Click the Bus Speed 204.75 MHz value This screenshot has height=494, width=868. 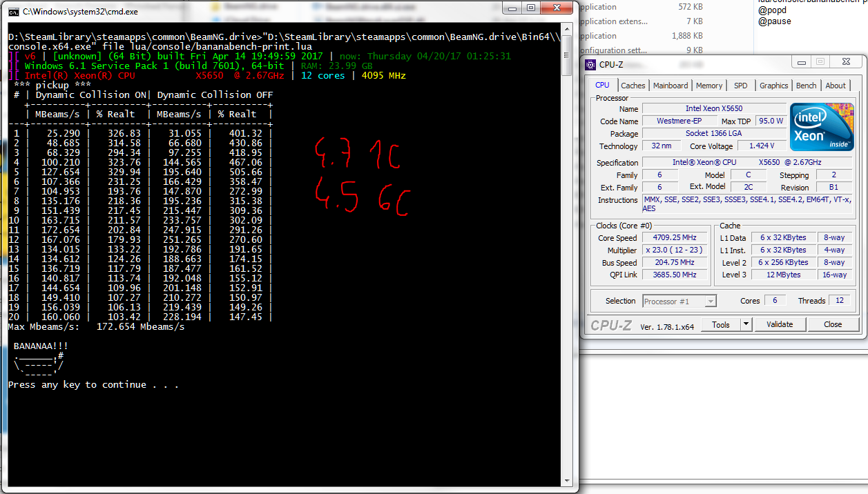click(x=675, y=262)
